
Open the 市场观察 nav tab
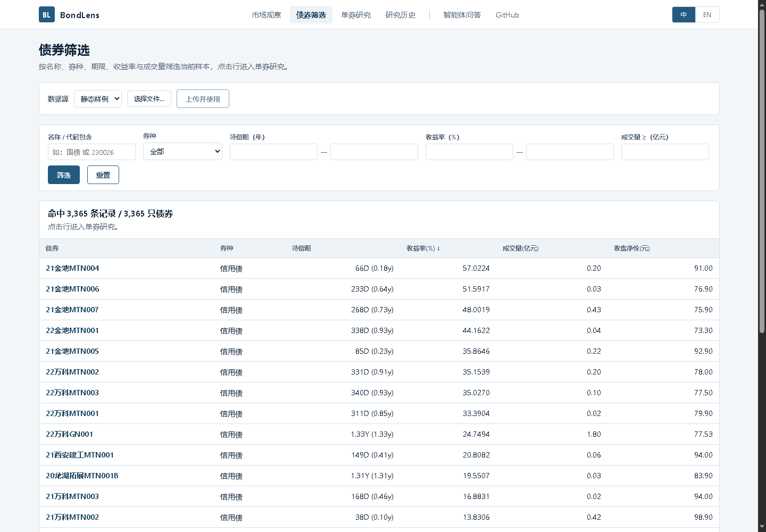pyautogui.click(x=267, y=15)
